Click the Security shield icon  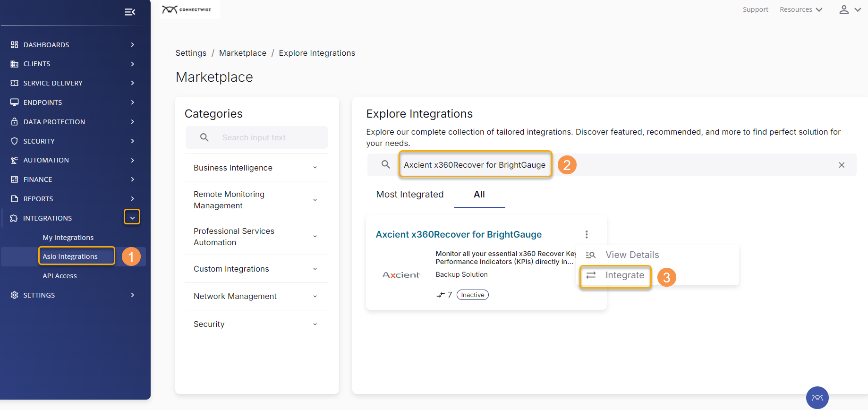pos(14,141)
